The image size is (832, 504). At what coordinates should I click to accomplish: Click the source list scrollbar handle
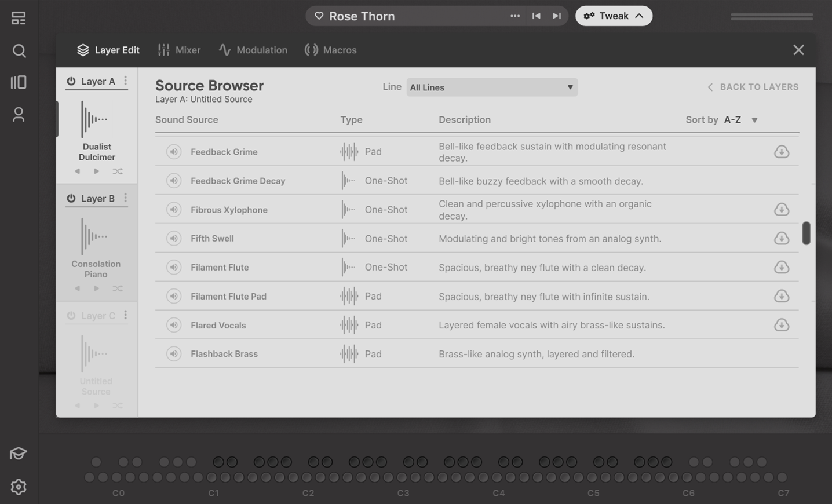point(806,233)
